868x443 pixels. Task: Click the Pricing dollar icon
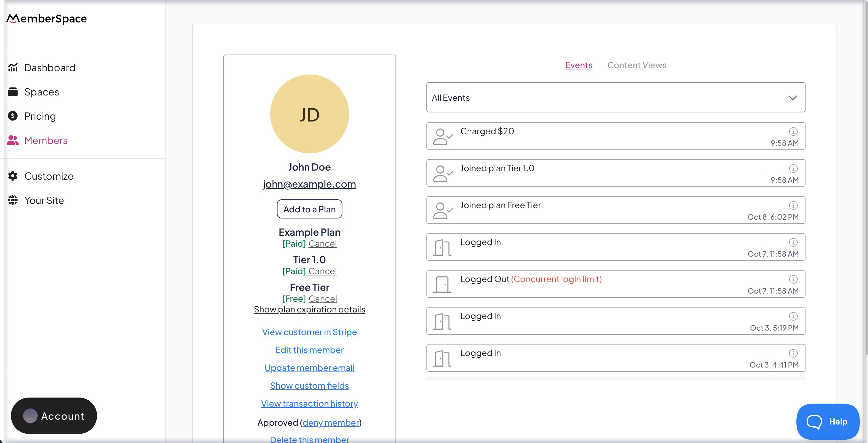coord(12,116)
